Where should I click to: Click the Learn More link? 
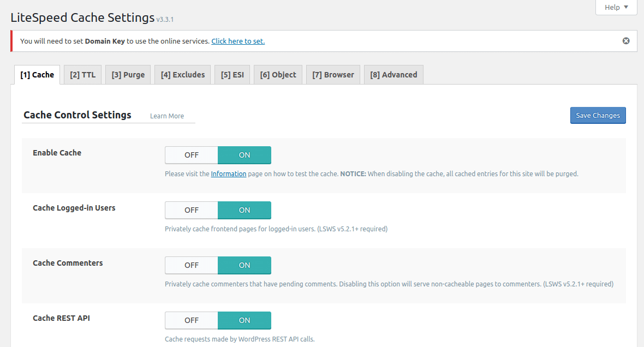click(x=167, y=116)
